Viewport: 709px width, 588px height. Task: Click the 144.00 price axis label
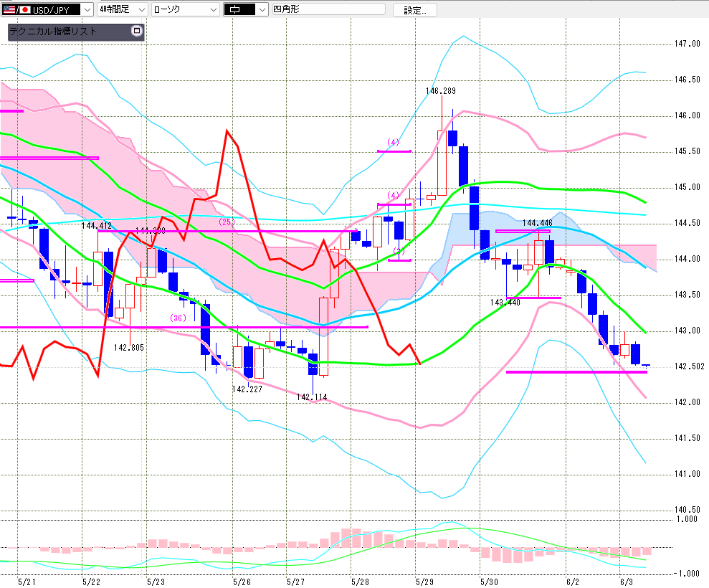point(687,259)
